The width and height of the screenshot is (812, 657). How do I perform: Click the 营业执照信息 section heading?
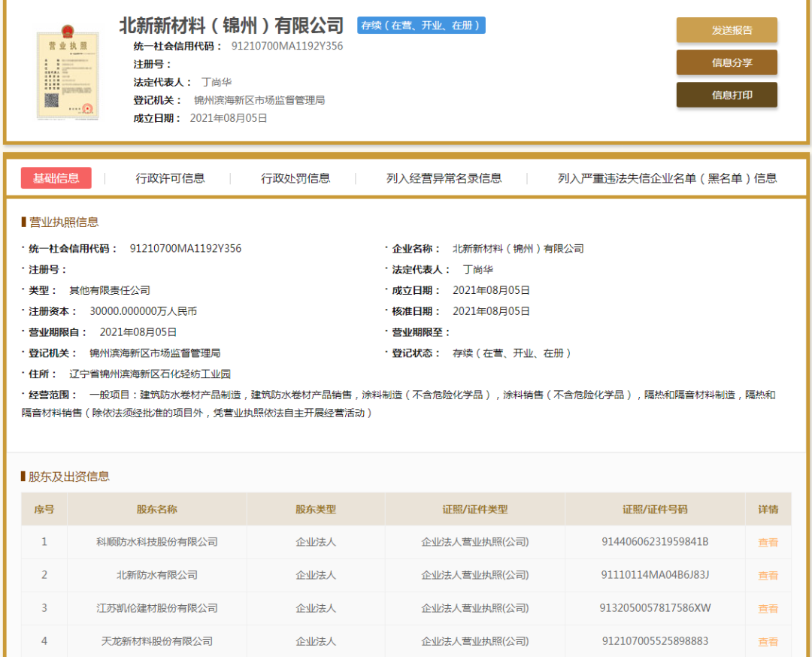click(x=63, y=222)
